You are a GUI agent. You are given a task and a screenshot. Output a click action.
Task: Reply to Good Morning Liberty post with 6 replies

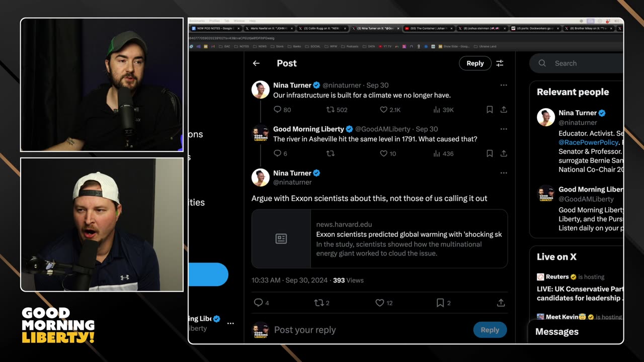point(280,153)
